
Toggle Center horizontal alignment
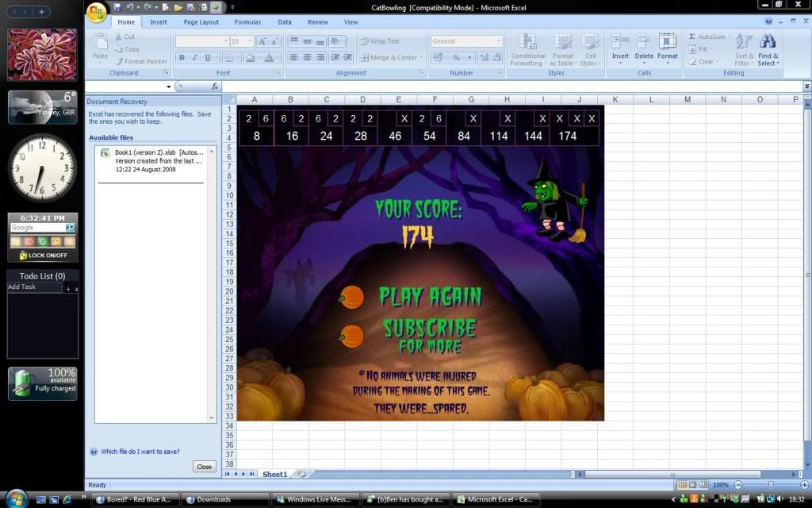click(x=307, y=57)
